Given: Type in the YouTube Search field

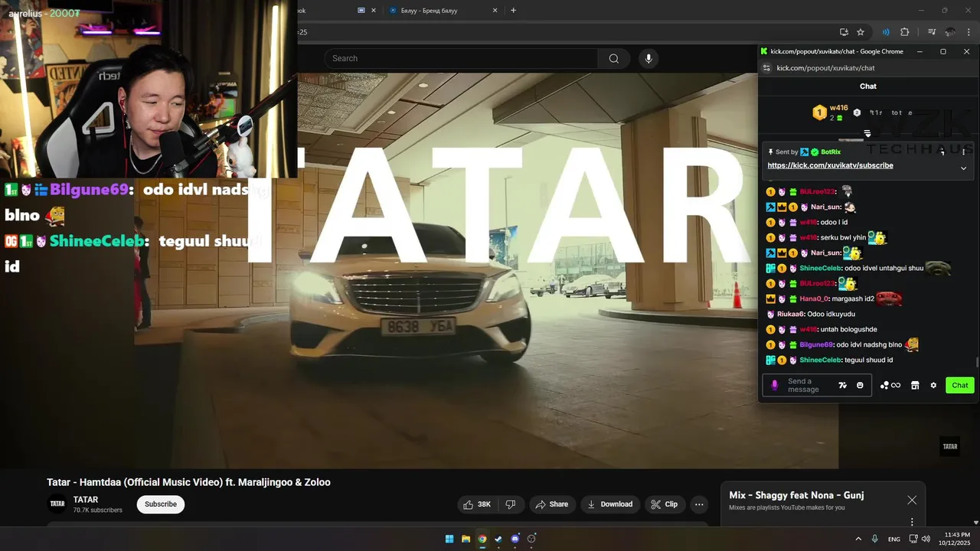Looking at the screenshot, I should point(462,58).
